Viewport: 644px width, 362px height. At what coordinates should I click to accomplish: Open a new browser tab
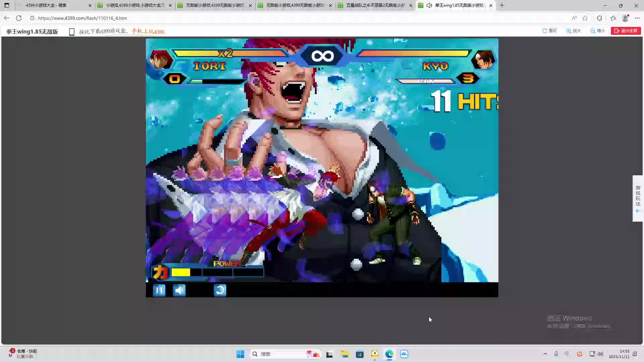tap(502, 5)
